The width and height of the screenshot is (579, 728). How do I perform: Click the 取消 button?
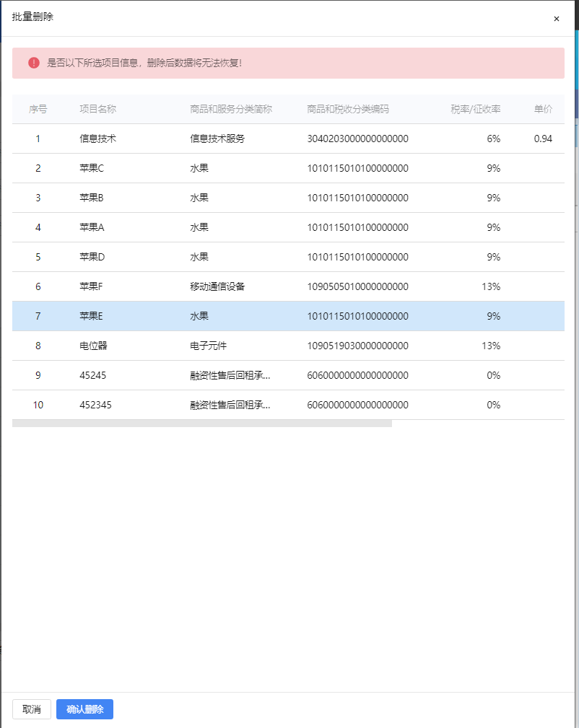32,709
